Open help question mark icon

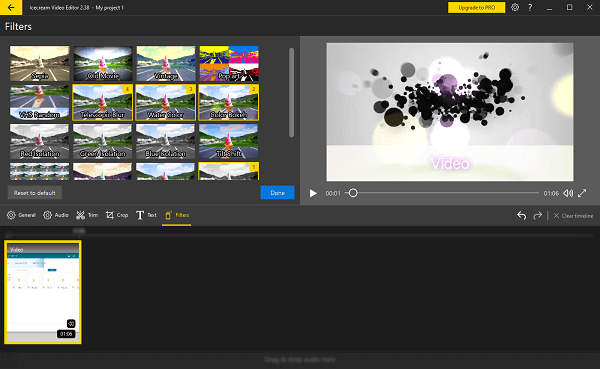(x=530, y=7)
